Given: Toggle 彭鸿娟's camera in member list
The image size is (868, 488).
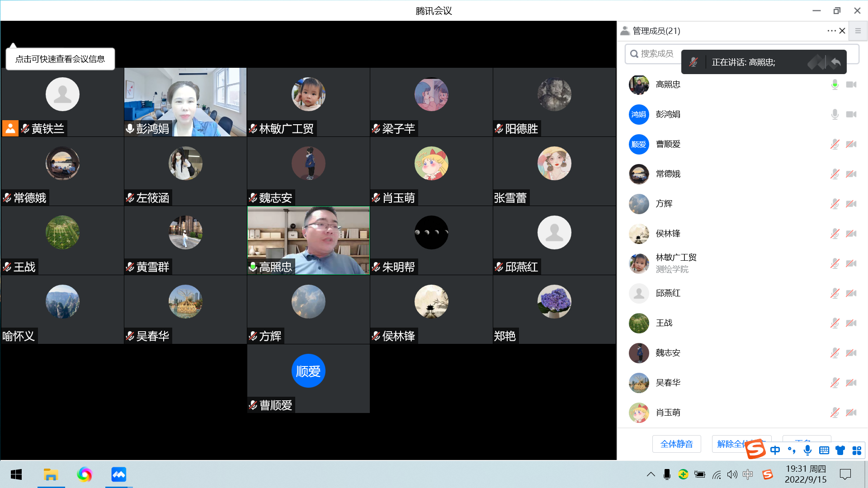Looking at the screenshot, I should coord(851,114).
